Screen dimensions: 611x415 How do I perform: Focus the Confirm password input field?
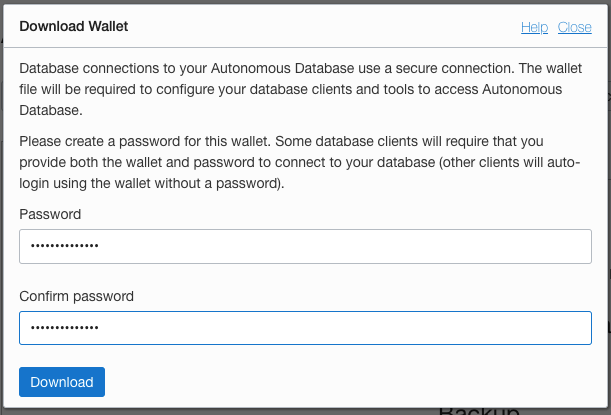pos(306,328)
